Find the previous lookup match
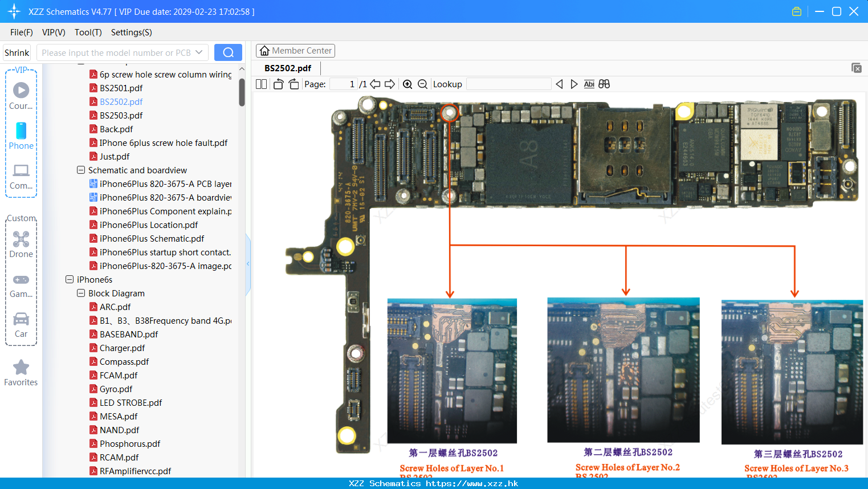The width and height of the screenshot is (868, 489). point(559,84)
